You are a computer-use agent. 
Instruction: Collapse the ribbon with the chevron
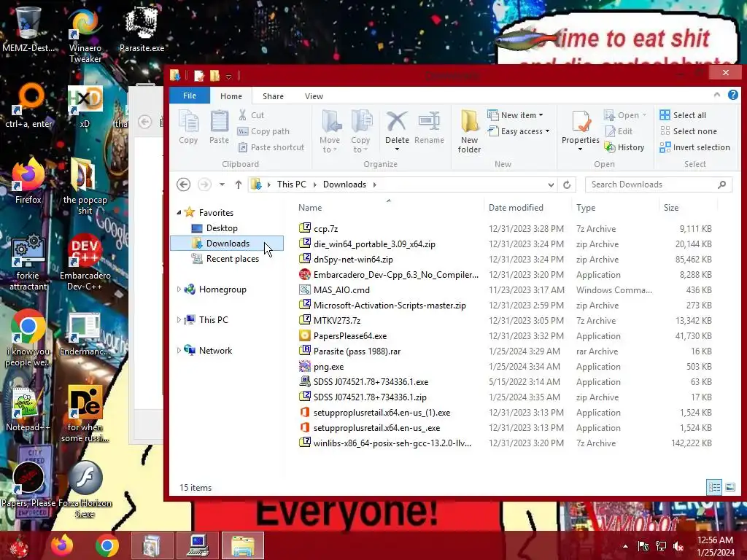(x=717, y=96)
